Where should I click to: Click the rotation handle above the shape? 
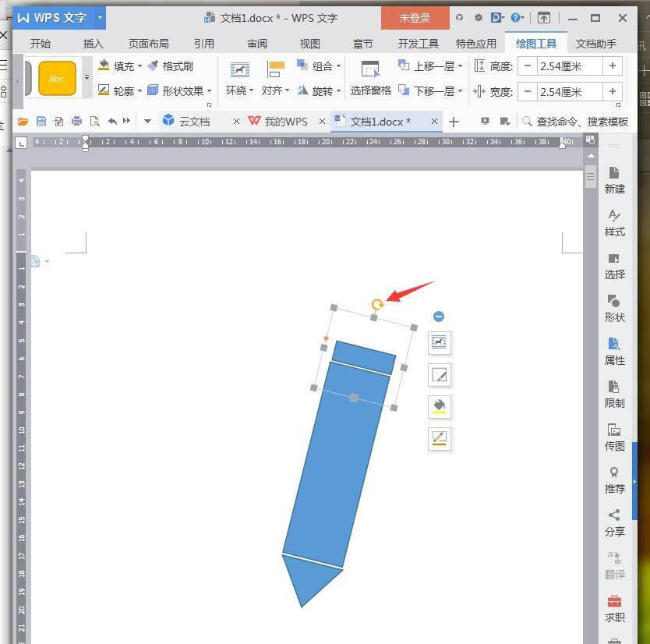(377, 305)
